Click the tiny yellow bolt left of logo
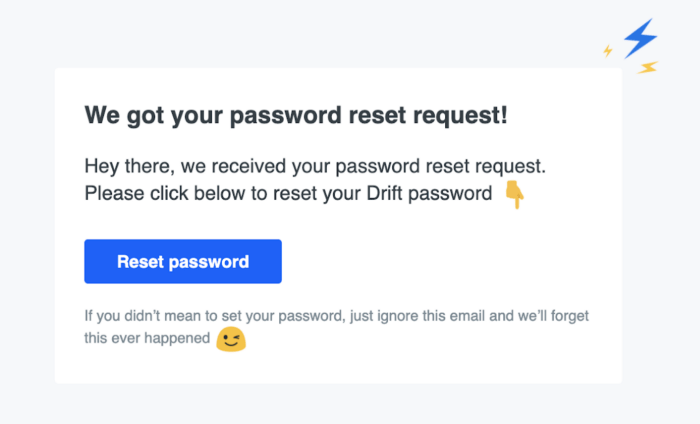 click(x=608, y=51)
